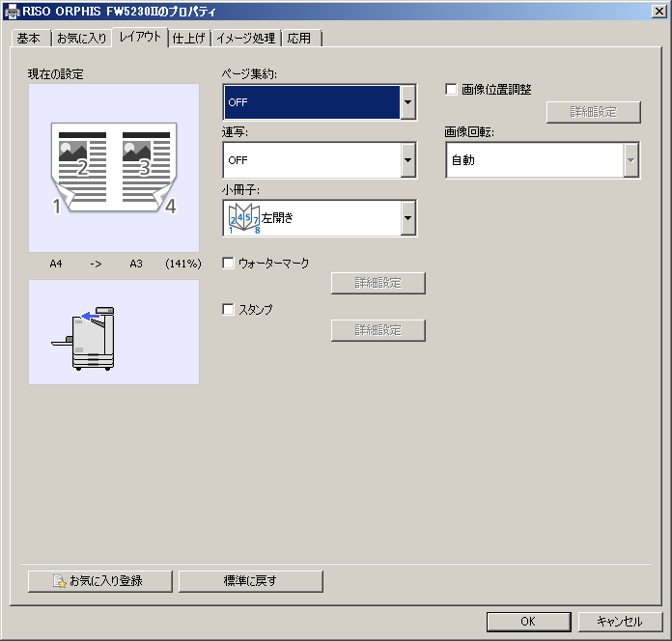
Task: Confirm with the OK button
Action: point(528,622)
